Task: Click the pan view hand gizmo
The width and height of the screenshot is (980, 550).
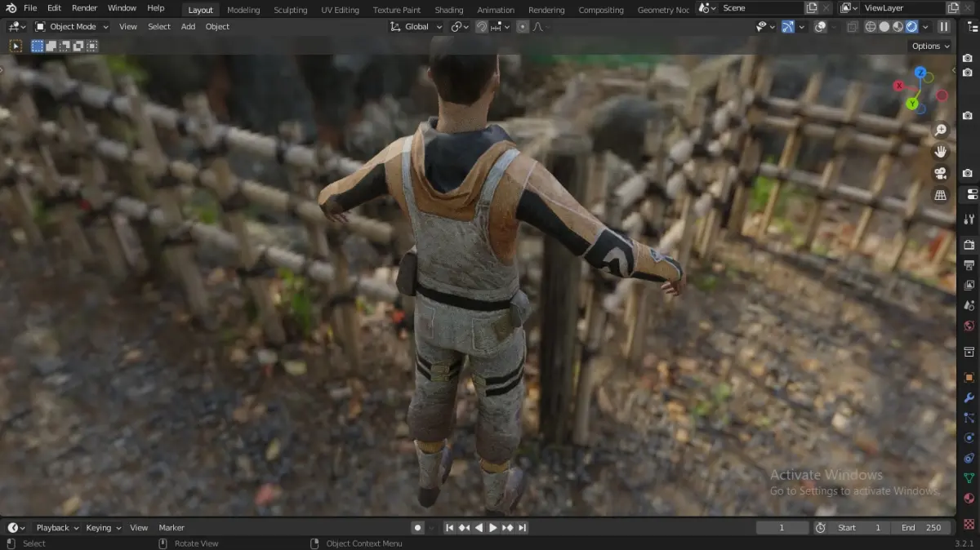Action: (x=941, y=152)
